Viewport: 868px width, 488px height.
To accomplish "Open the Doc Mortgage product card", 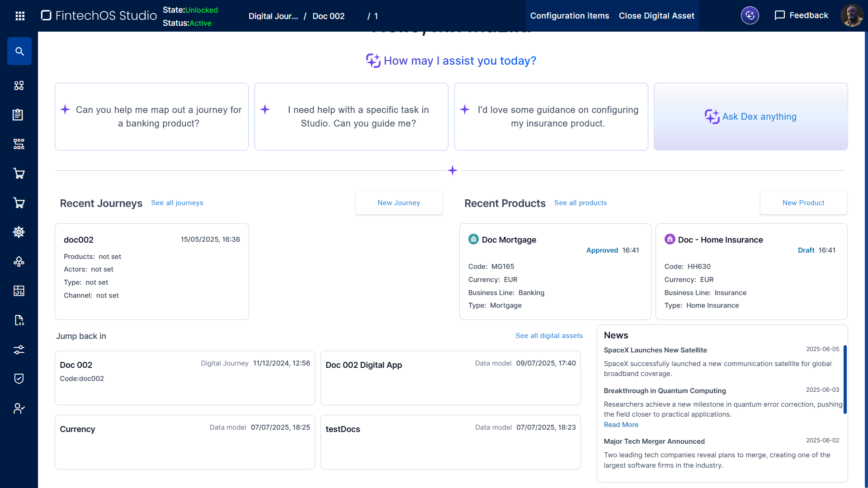I will pos(555,272).
